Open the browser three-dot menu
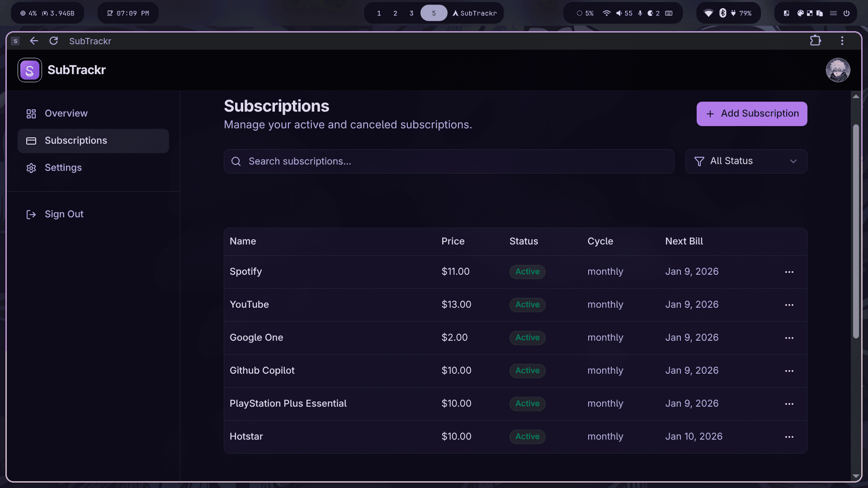This screenshot has width=868, height=488. [x=842, y=41]
